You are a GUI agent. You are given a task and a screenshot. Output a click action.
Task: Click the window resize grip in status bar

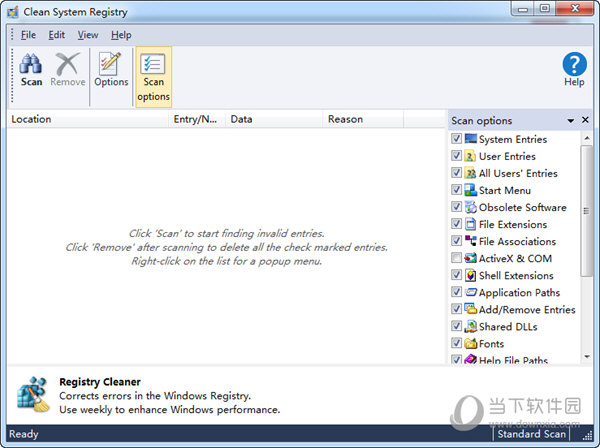click(587, 436)
